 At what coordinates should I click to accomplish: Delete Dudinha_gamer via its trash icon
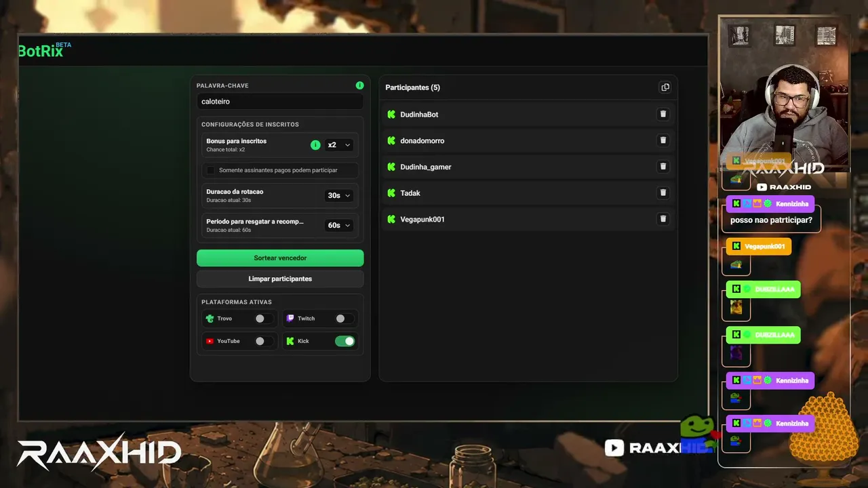click(663, 167)
